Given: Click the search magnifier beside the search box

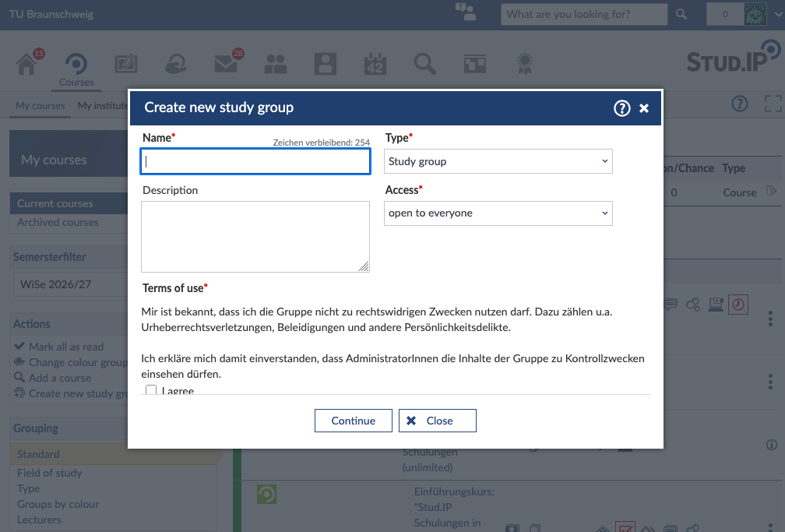Looking at the screenshot, I should [x=681, y=14].
